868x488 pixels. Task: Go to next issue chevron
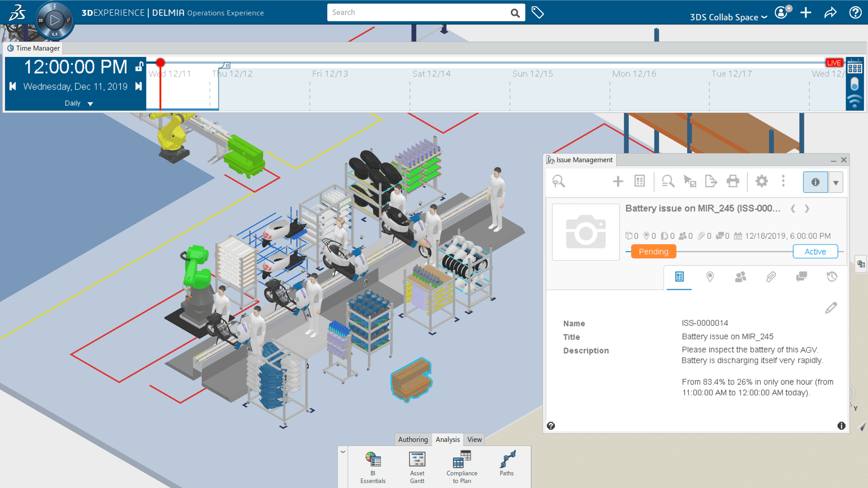click(807, 208)
